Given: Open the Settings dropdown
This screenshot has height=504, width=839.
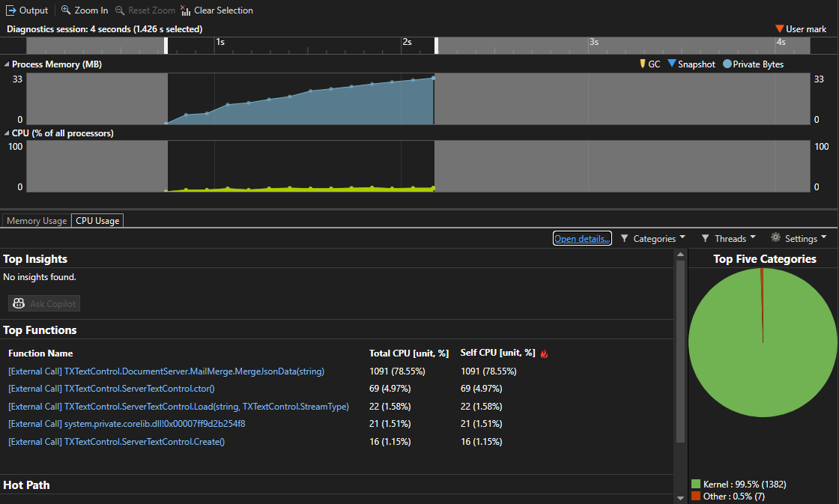Looking at the screenshot, I should coord(799,238).
